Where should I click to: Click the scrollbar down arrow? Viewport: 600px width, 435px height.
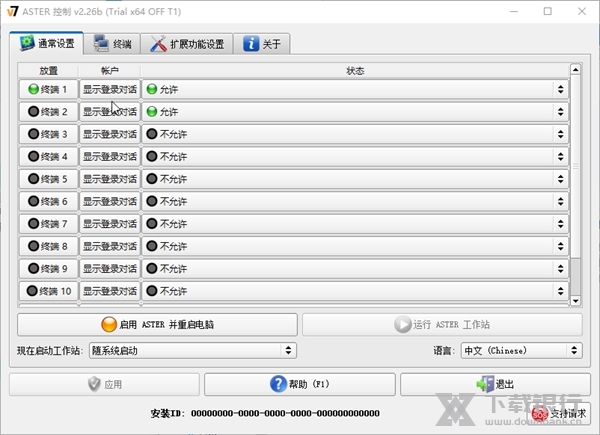coord(576,301)
